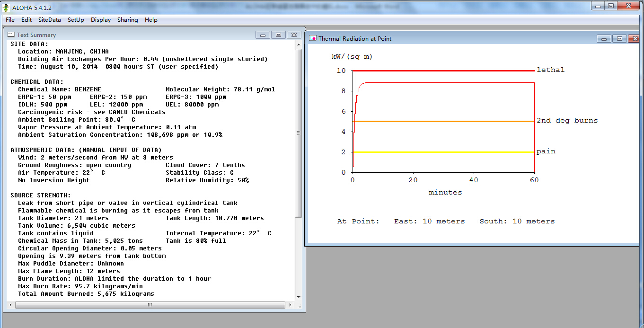Click the Text Summary window icon
Screen dimensions: 644x328
11,35
